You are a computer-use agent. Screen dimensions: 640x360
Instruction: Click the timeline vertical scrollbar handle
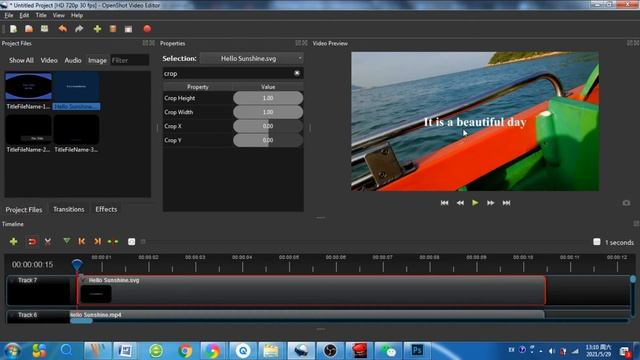point(633,279)
